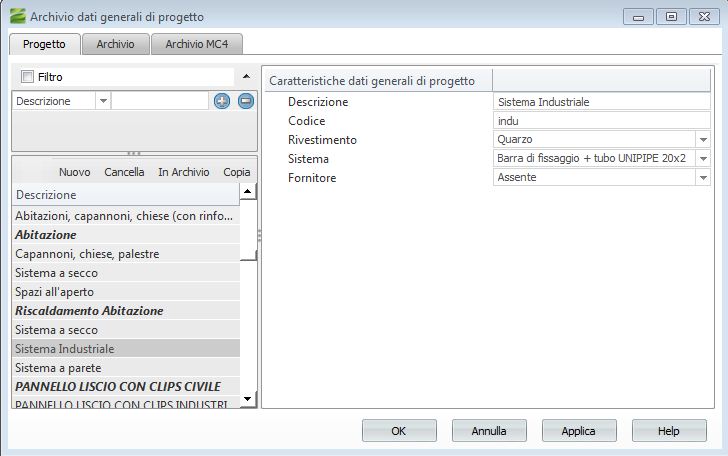Select the bold 'Abitazione' row

click(125, 235)
